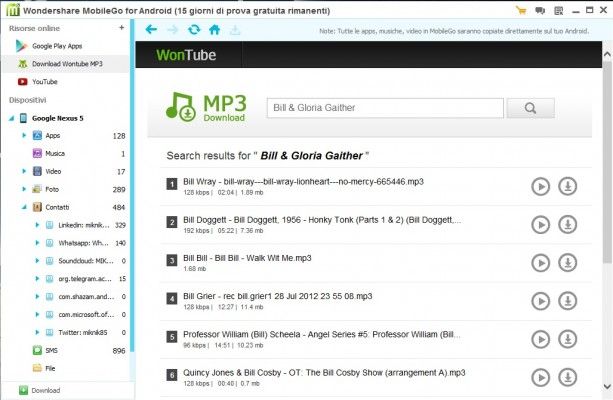Open Google Play Apps in sidebar
613x400 pixels.
(x=57, y=46)
